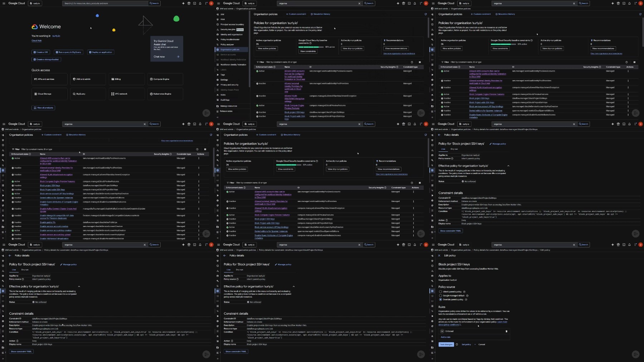Show help for Google-managed default option
Screen dimensions: 644x362
(x=467, y=296)
